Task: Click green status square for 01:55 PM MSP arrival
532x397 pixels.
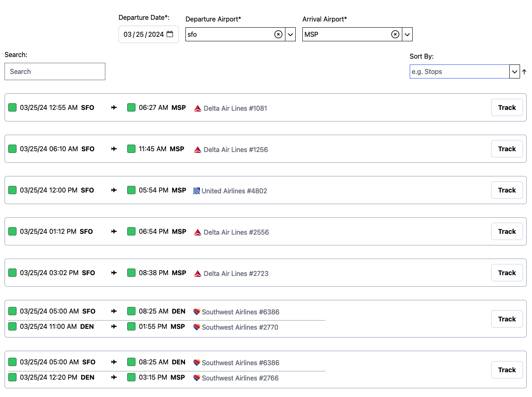Action: pos(131,326)
